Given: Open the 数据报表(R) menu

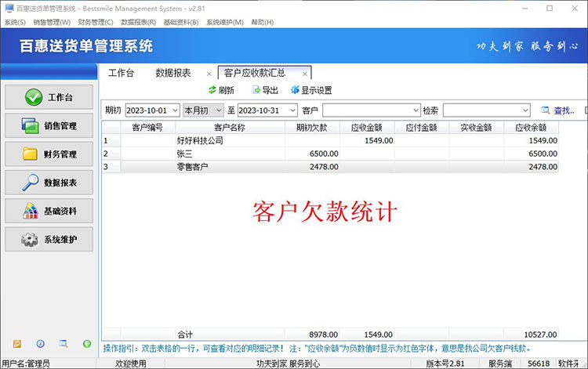Looking at the screenshot, I should pyautogui.click(x=138, y=22).
